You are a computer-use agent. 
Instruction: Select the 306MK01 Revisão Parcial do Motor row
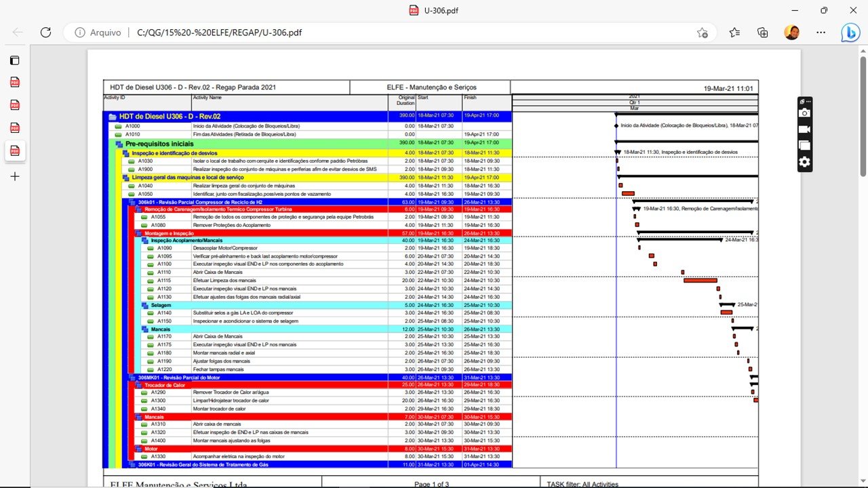click(319, 377)
